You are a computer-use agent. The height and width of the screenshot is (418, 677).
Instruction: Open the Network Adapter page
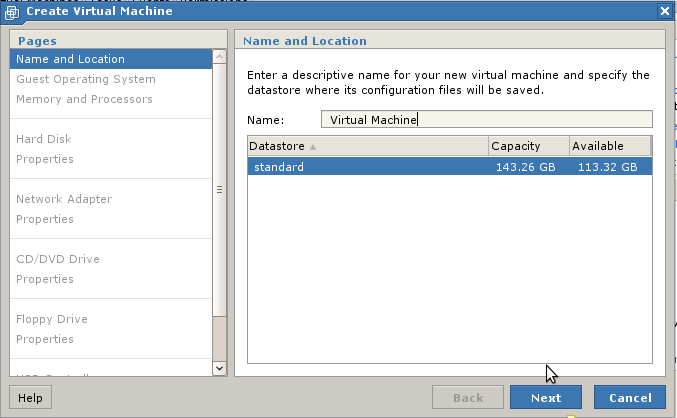click(64, 199)
